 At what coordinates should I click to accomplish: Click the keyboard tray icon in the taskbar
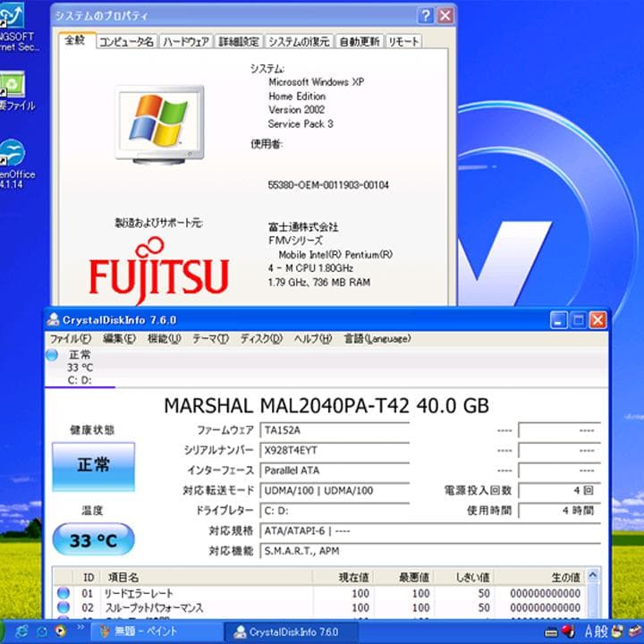tap(551, 632)
